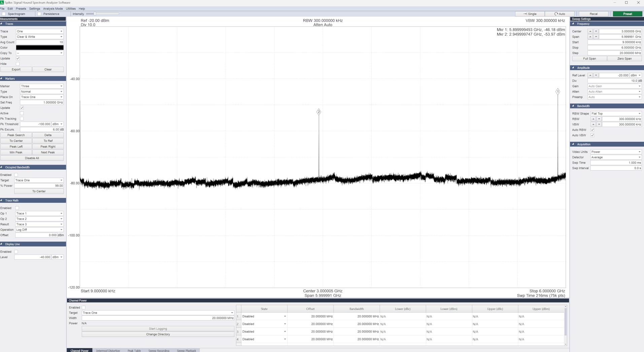This screenshot has width=644, height=352.
Task: Lower Ref Level with the down arrow
Action: click(x=596, y=75)
